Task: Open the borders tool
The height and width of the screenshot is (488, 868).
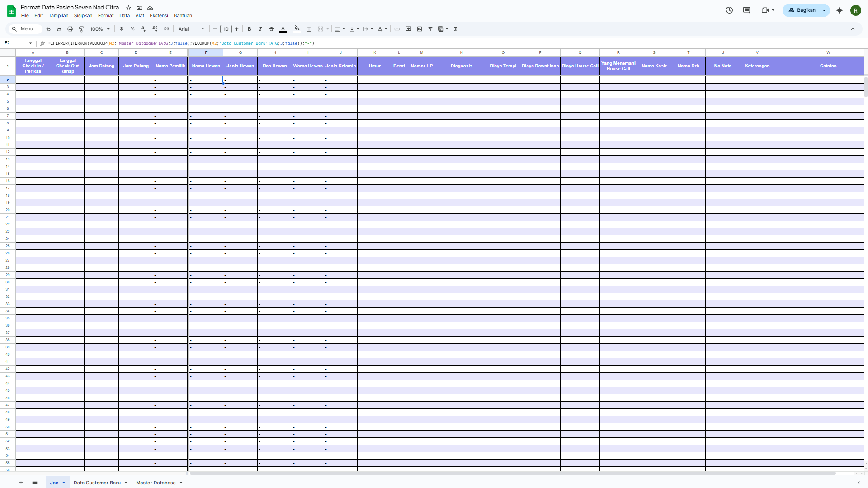Action: 309,29
